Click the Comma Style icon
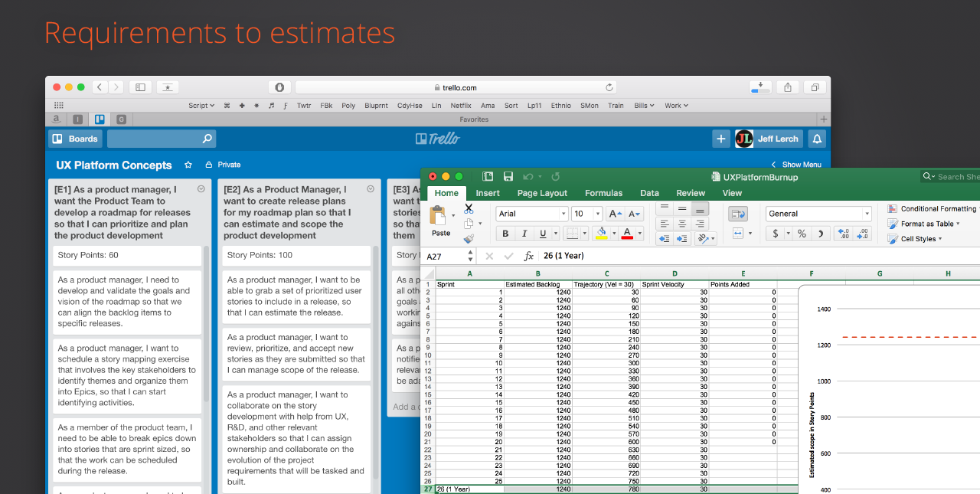The height and width of the screenshot is (494, 980). tap(820, 234)
